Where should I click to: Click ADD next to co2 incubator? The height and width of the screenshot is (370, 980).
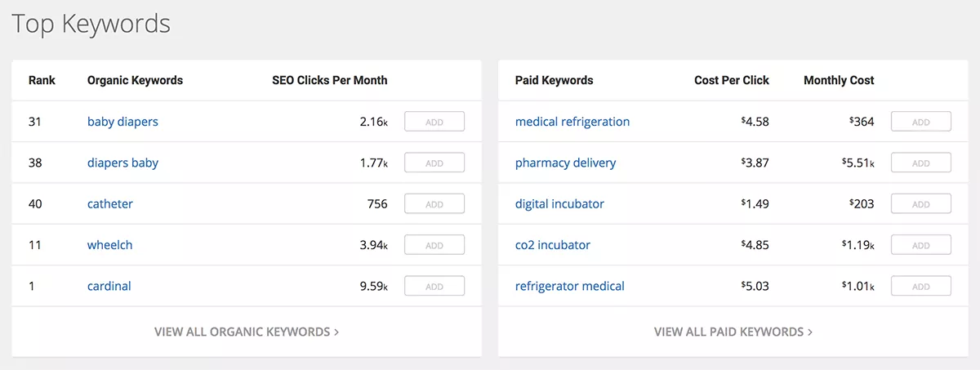(920, 245)
